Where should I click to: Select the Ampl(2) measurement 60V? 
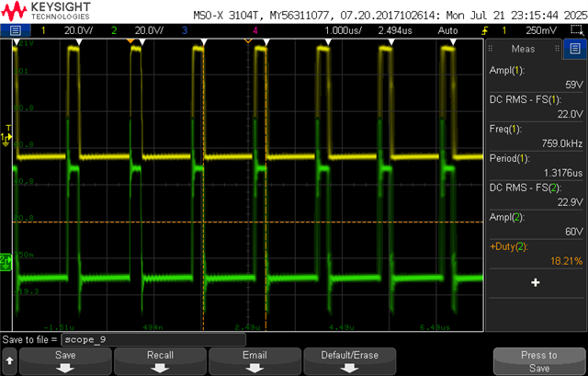[x=537, y=223]
